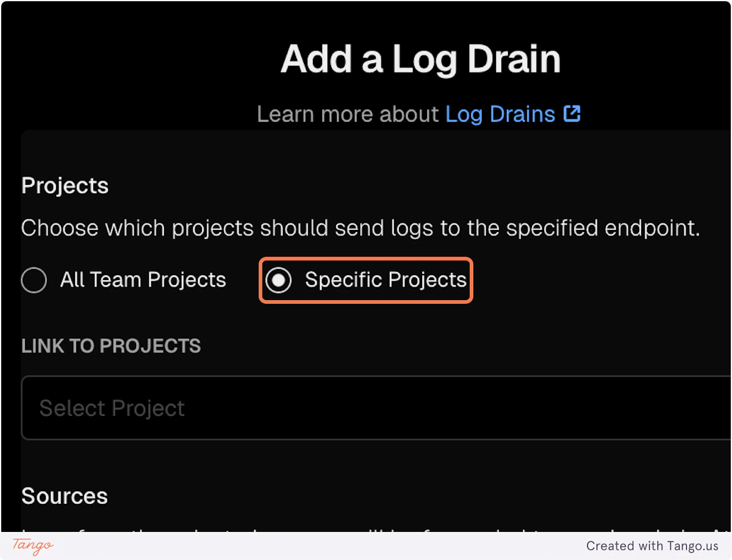The image size is (732, 560).
Task: Open the Log Drains documentation link
Action: click(500, 113)
